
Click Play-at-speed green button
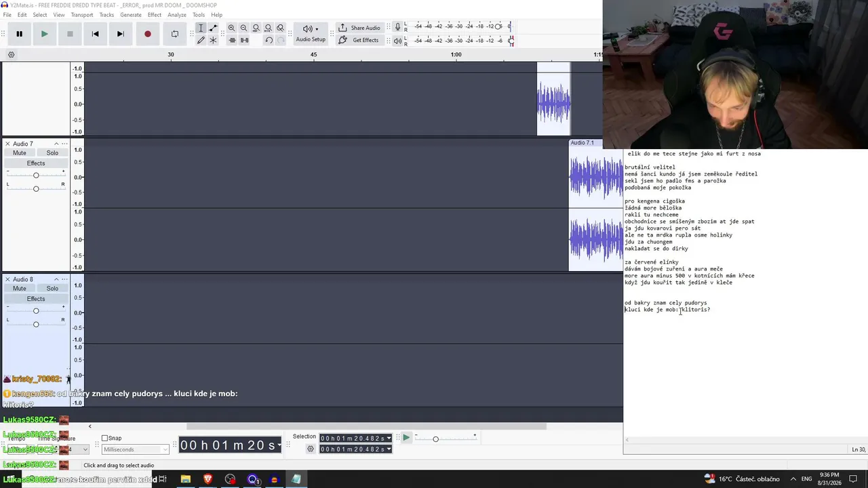tap(406, 438)
